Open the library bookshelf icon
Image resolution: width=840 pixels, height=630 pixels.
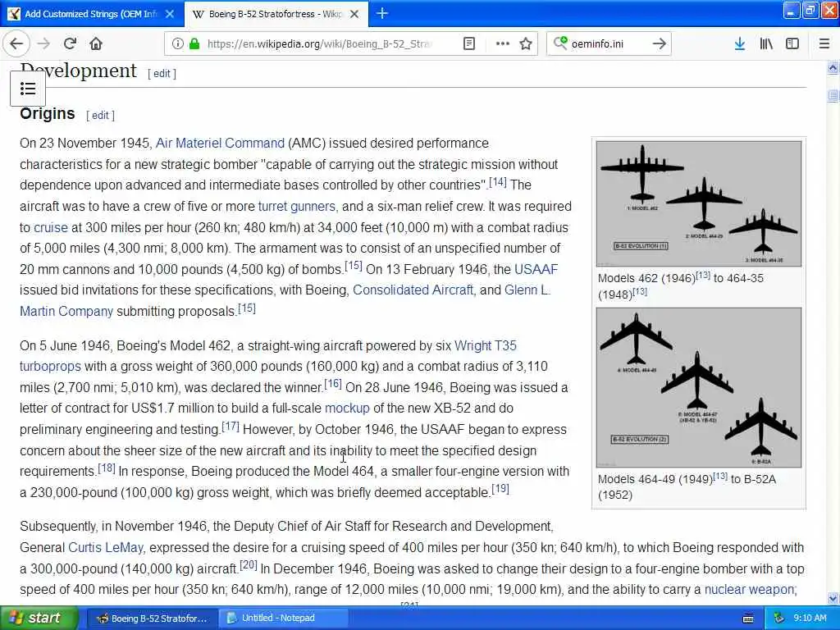(x=766, y=44)
